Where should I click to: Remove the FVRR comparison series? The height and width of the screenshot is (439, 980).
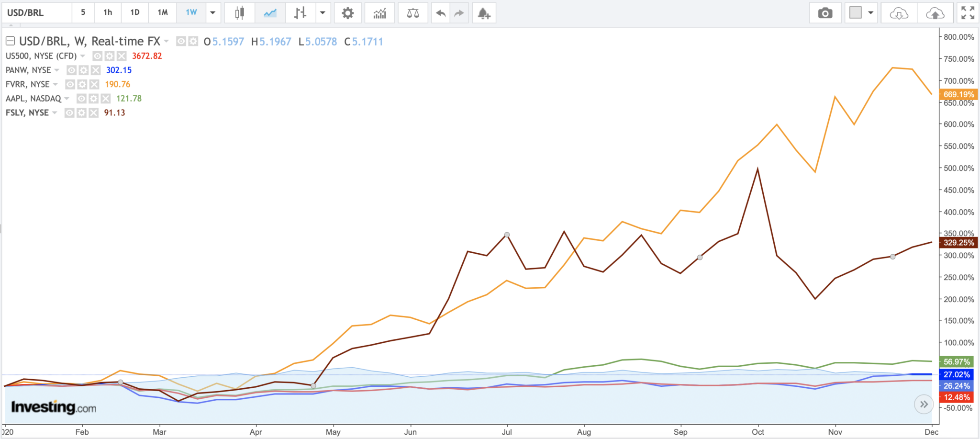point(94,85)
